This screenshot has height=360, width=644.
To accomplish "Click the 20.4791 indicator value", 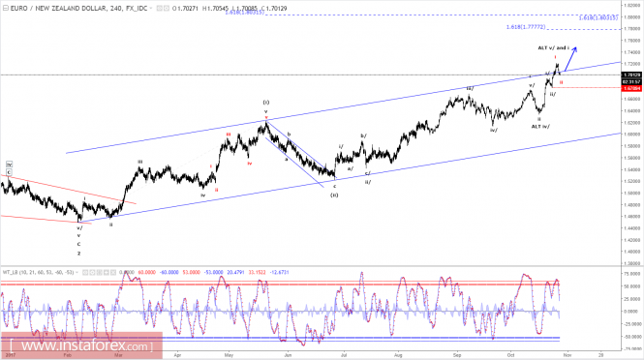I will pyautogui.click(x=235, y=272).
